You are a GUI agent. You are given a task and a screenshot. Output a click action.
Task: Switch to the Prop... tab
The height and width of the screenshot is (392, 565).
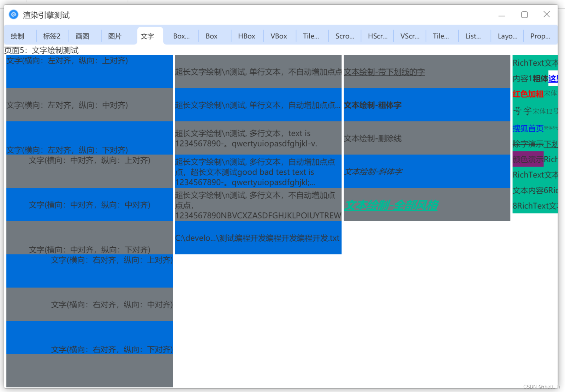540,36
